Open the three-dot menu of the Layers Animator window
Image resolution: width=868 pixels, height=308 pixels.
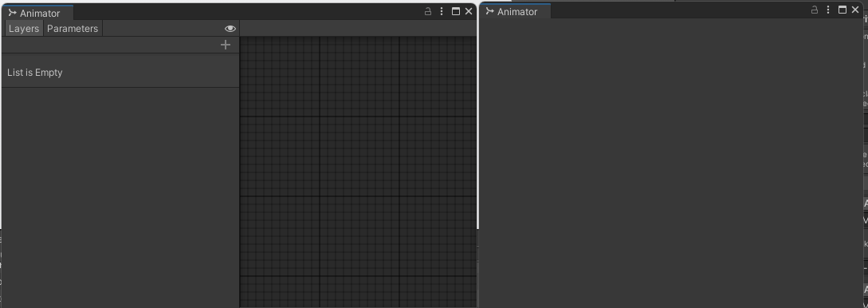click(x=442, y=11)
